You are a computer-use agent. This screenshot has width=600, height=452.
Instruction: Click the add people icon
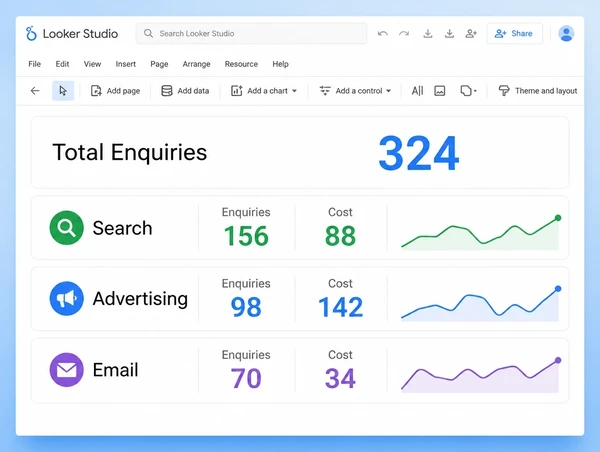(x=471, y=34)
